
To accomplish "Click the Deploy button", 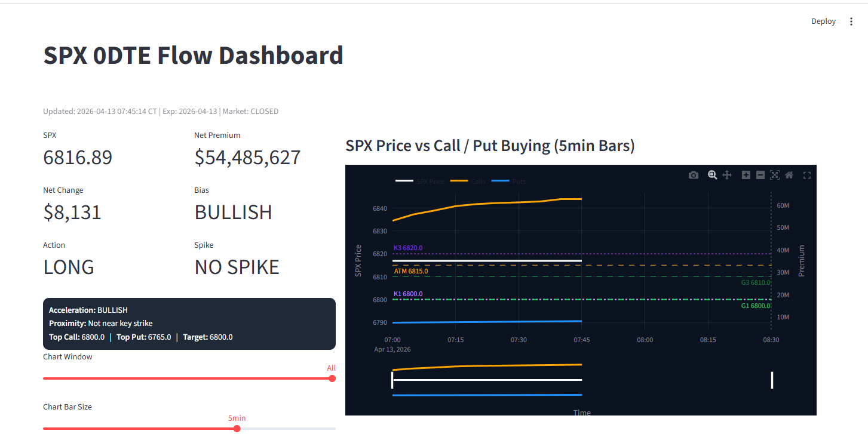I will click(823, 21).
